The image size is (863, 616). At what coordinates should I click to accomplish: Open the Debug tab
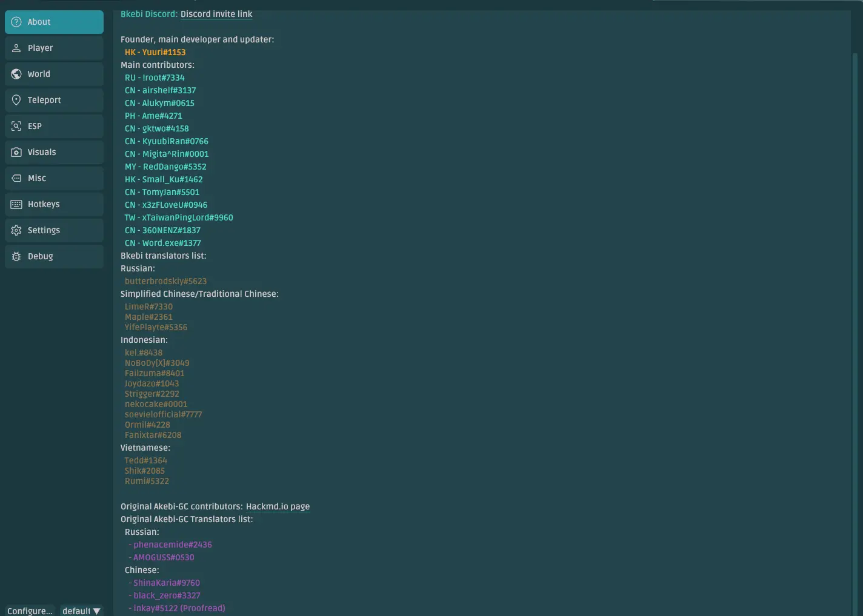pyautogui.click(x=54, y=256)
